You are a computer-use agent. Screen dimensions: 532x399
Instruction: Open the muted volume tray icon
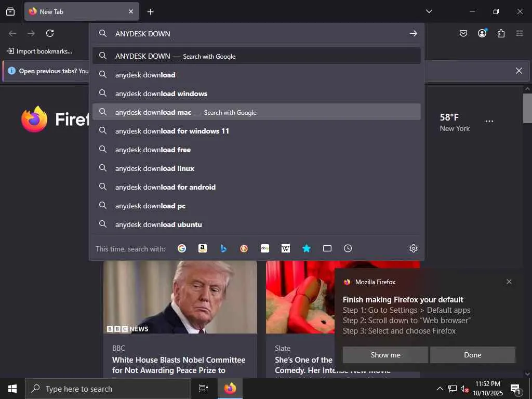464,389
